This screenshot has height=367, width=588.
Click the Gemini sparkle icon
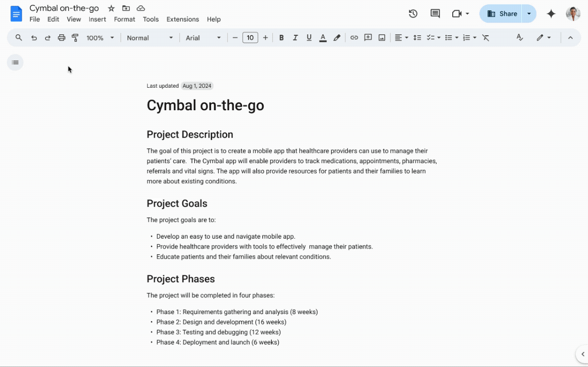tap(551, 14)
